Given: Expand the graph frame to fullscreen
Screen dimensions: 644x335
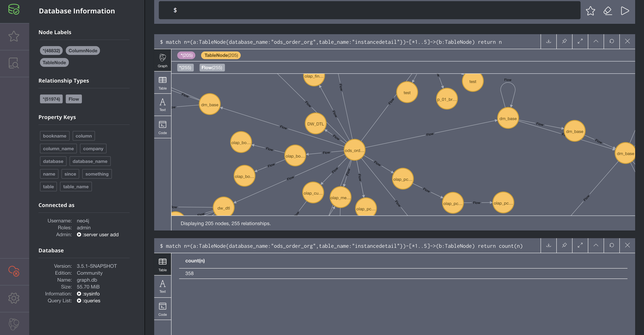Looking at the screenshot, I should tap(580, 41).
